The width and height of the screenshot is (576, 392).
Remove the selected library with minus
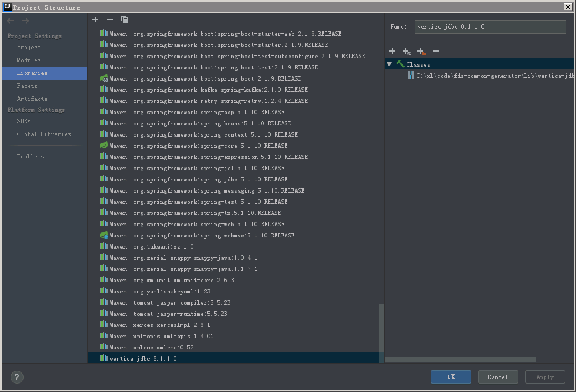coord(110,20)
